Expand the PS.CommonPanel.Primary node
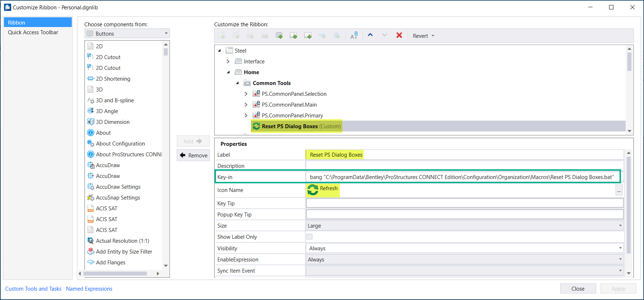This screenshot has height=300, width=644. (246, 115)
